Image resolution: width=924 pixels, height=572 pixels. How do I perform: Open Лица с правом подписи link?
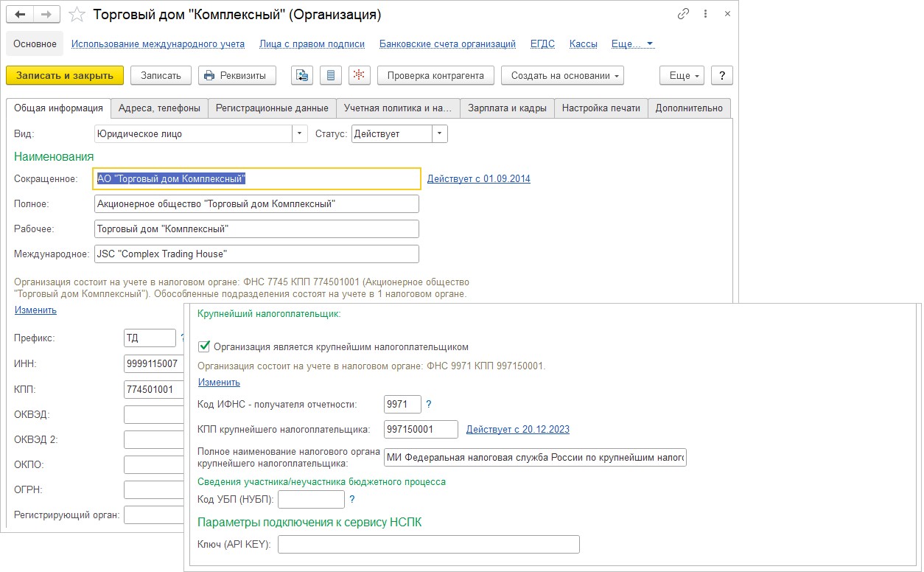tap(312, 43)
